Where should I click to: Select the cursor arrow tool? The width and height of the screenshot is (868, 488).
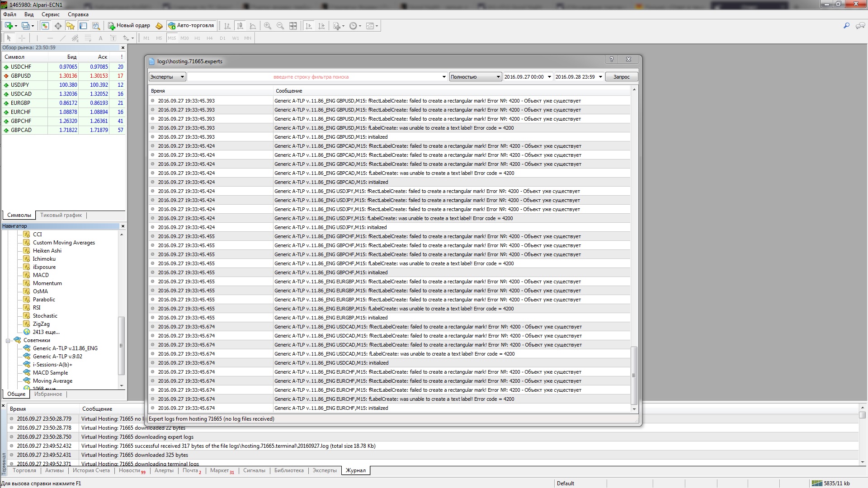coord(9,38)
